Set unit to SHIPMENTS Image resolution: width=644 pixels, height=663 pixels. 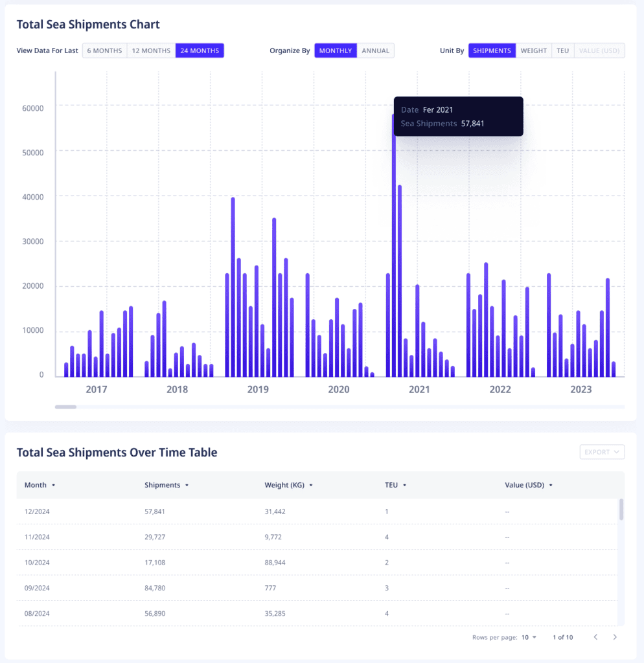coord(492,51)
